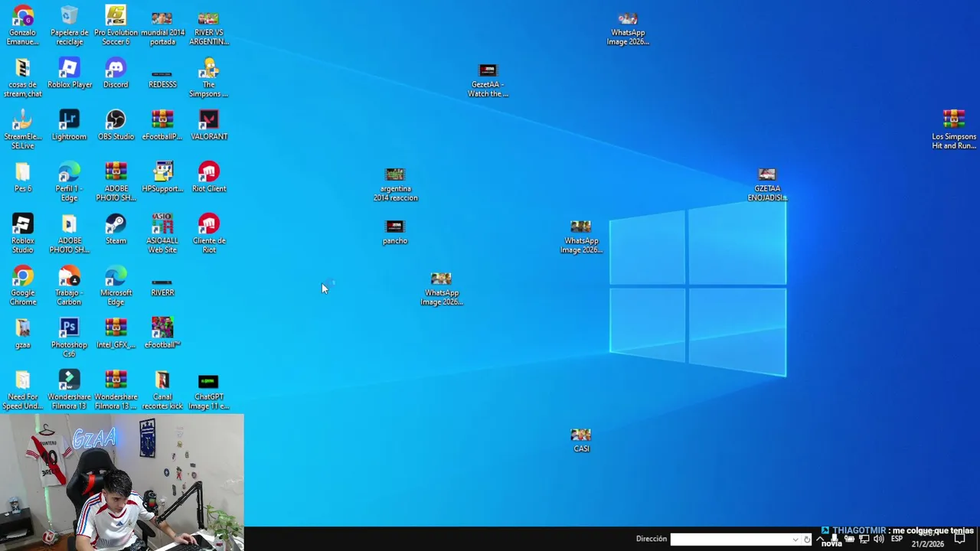Open StreamElements SE.Live shortcut

coord(23,129)
